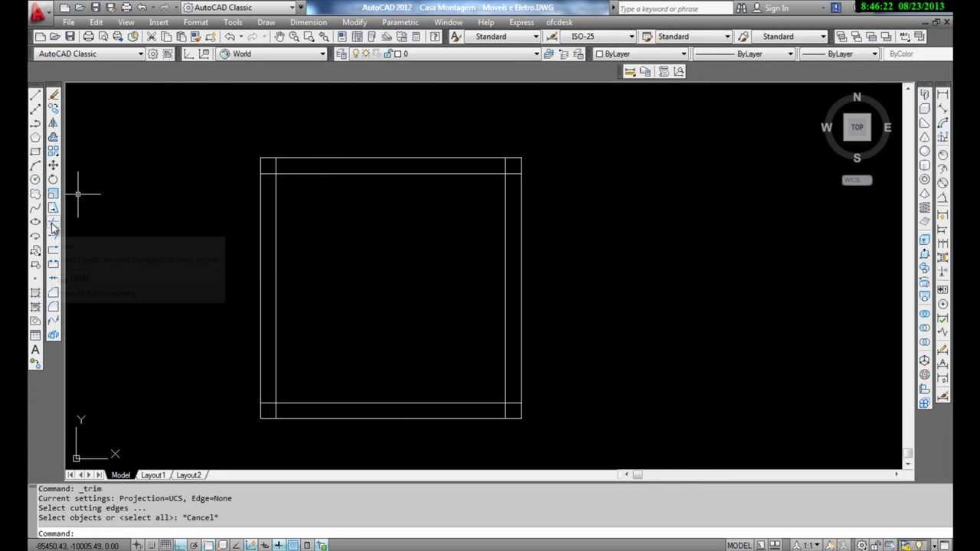The image size is (980, 551).
Task: Select the Ellipse draw tool
Action: 35,222
